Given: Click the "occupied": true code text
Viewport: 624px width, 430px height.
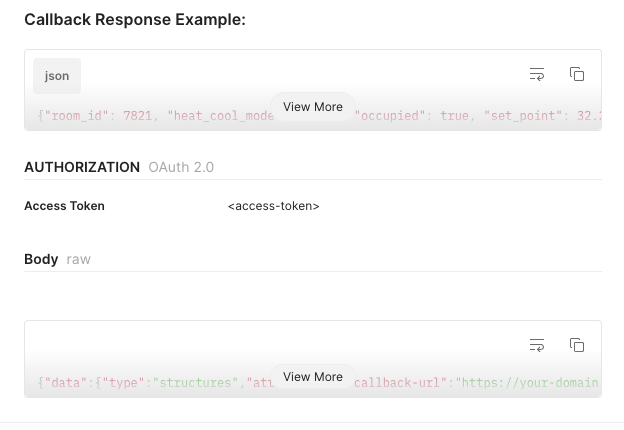Looking at the screenshot, I should point(411,116).
